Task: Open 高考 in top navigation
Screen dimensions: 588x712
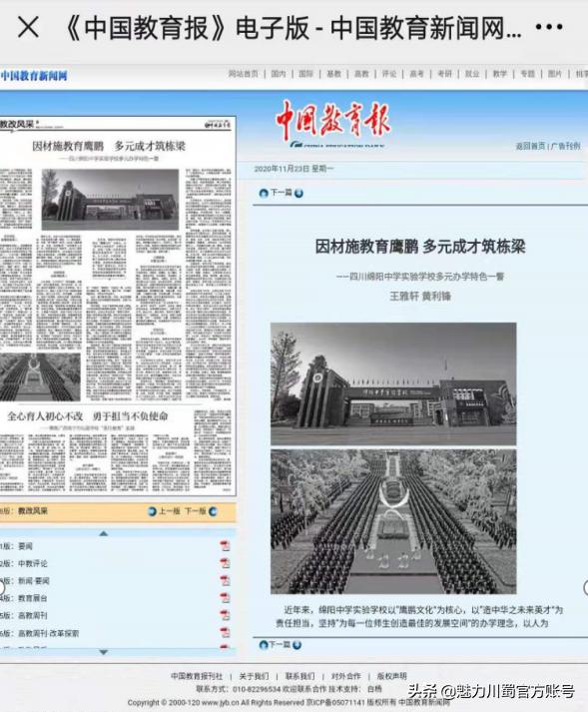Action: coord(417,74)
